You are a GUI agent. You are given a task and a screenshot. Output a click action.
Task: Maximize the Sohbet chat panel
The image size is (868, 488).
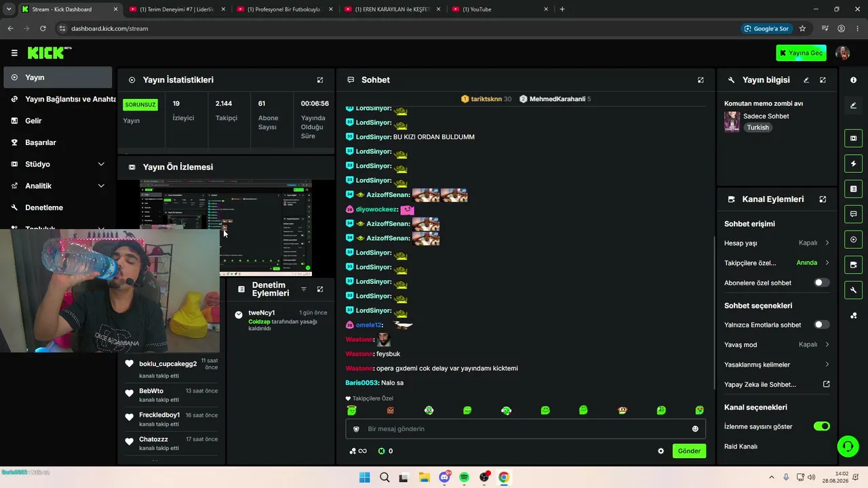tap(701, 80)
